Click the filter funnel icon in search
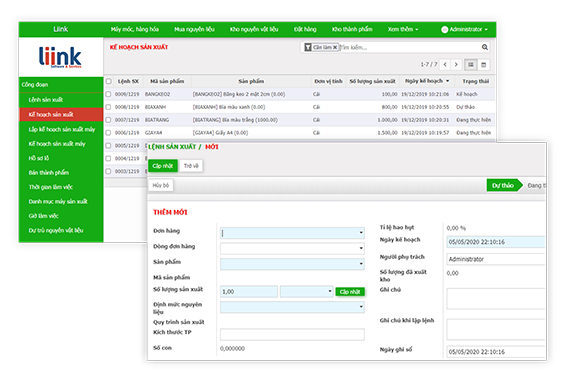 pyautogui.click(x=308, y=47)
